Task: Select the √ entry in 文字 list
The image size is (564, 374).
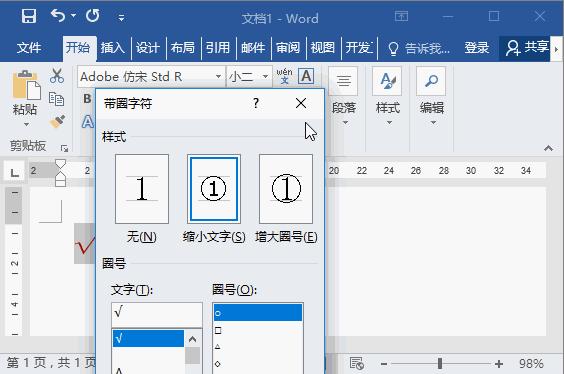Action: pos(148,339)
